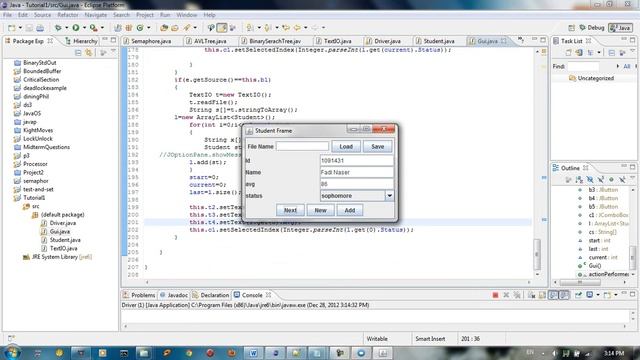This screenshot has width=640, height=360.
Task: Click the editor vertical scrollbar thumb
Action: pyautogui.click(x=537, y=253)
